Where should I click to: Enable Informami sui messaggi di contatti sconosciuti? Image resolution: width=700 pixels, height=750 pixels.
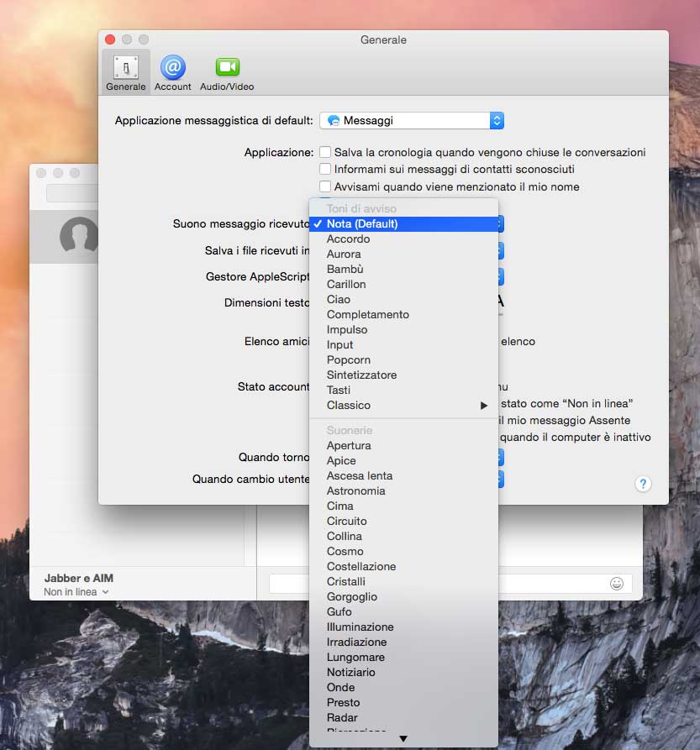pos(325,169)
